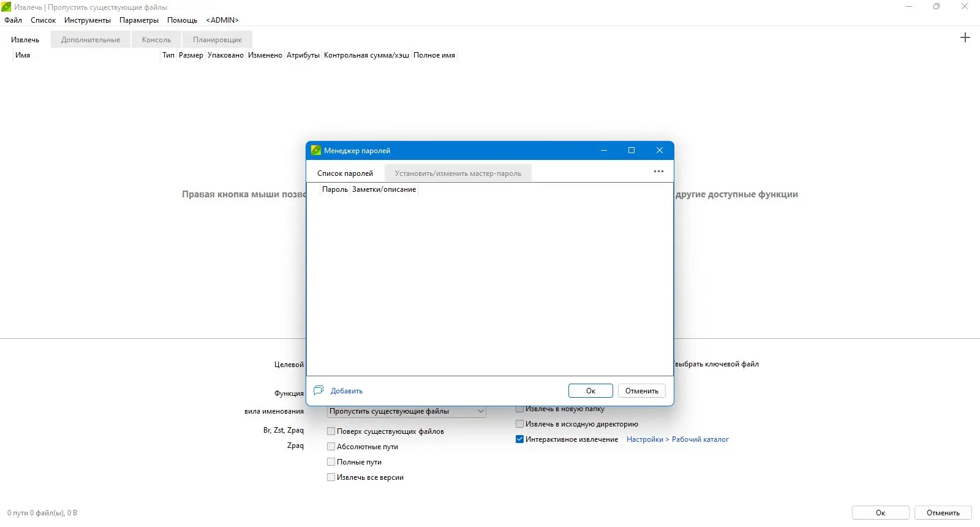Sort file list by Упаковано column

click(x=225, y=55)
